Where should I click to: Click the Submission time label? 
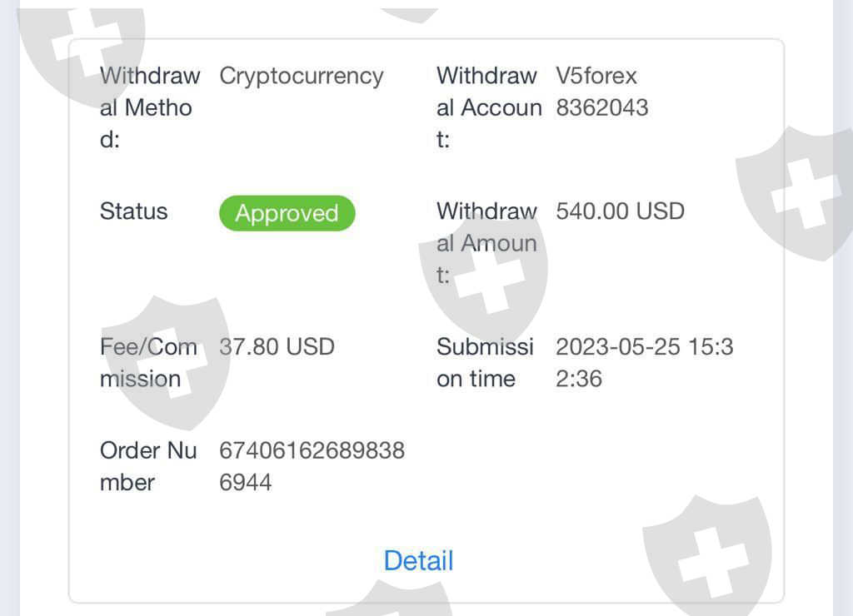tap(485, 363)
